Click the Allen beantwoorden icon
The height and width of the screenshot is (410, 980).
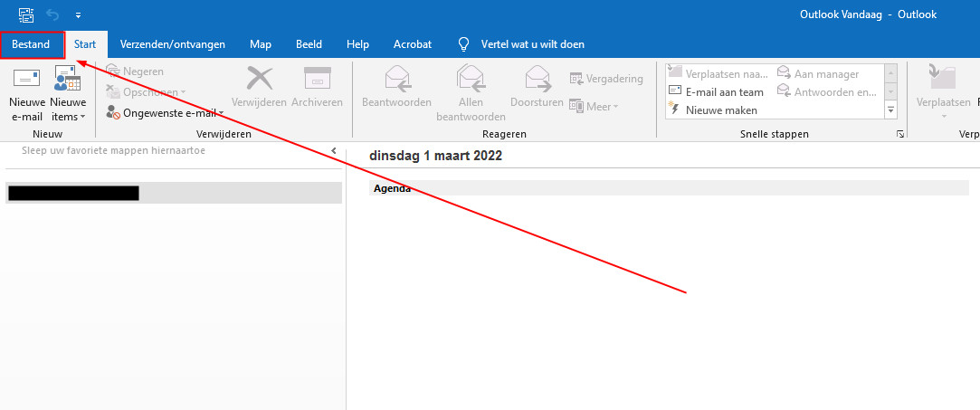coord(471,78)
